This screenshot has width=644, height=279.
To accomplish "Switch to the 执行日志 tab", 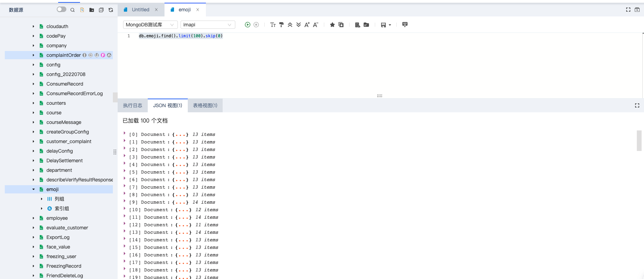I will click(133, 105).
